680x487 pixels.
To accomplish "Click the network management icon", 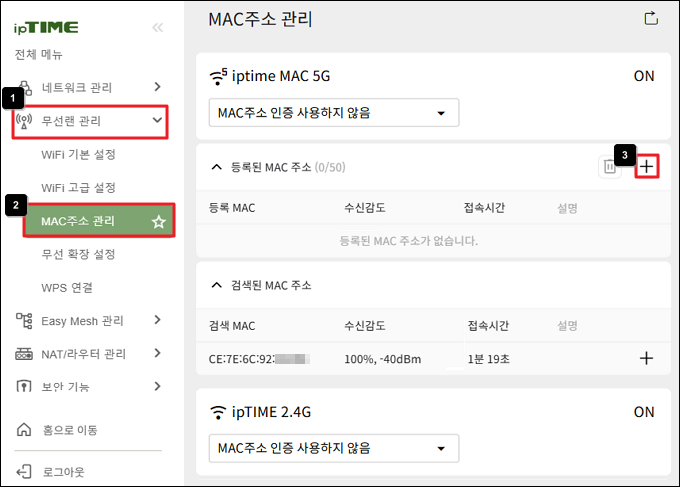I will tap(26, 87).
